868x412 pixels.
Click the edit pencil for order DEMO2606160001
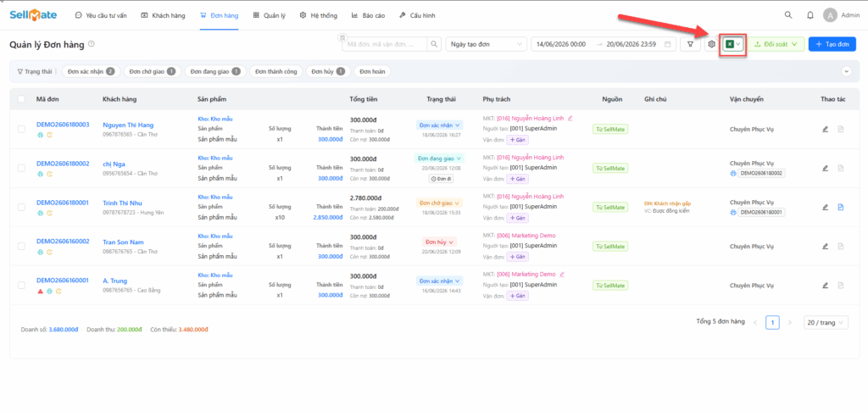pyautogui.click(x=825, y=285)
